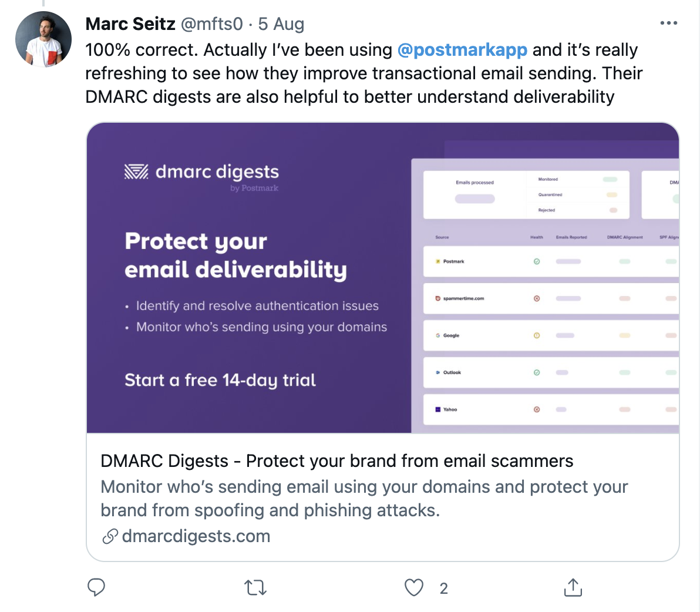Click the Yahoo row red health icon

[537, 409]
